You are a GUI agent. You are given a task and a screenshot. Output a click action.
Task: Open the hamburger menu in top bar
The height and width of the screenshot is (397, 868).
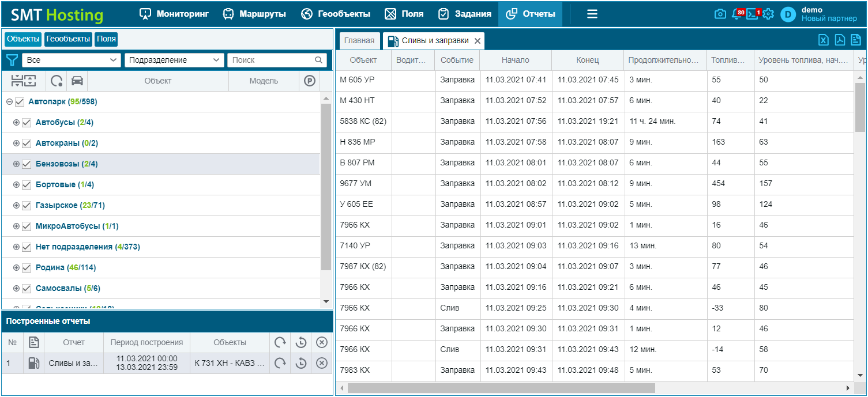click(592, 14)
